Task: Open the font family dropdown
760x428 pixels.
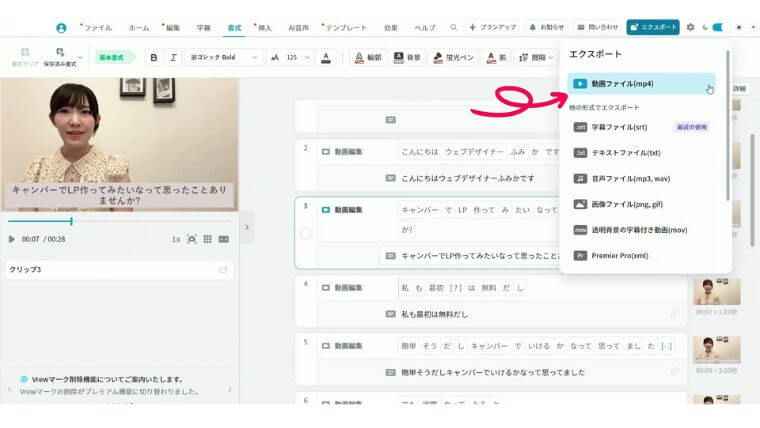Action: (x=223, y=57)
